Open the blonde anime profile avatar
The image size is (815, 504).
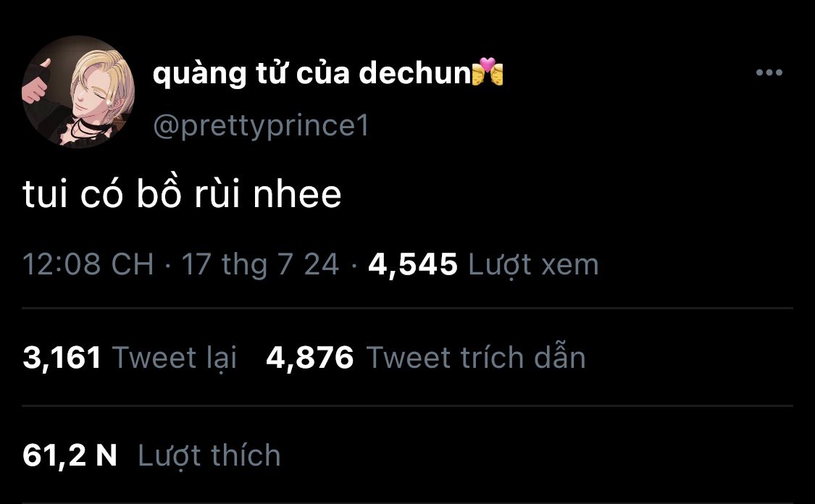tap(78, 92)
